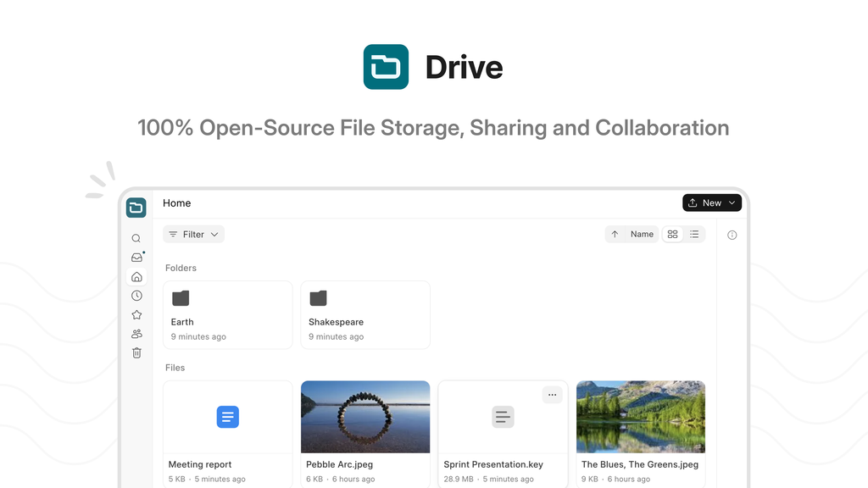Open the Pebble Arc.jpeg thumbnail
The width and height of the screenshot is (868, 488).
pyautogui.click(x=364, y=416)
